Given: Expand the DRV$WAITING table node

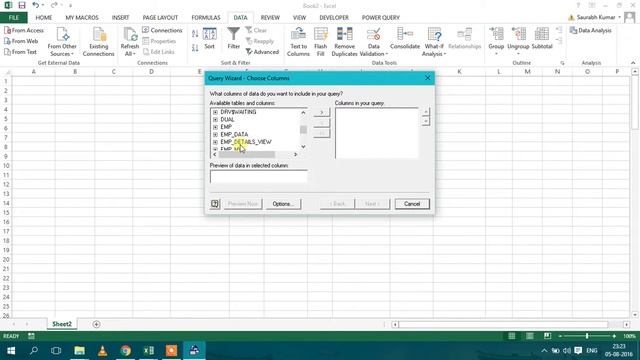Looking at the screenshot, I should pyautogui.click(x=215, y=112).
